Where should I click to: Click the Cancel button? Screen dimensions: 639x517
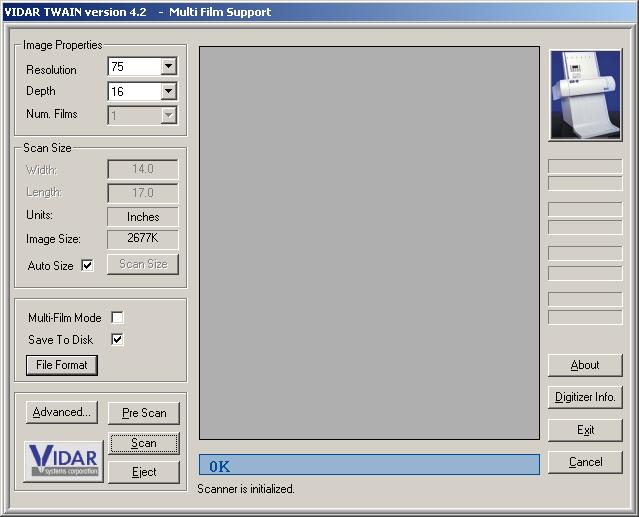(585, 462)
